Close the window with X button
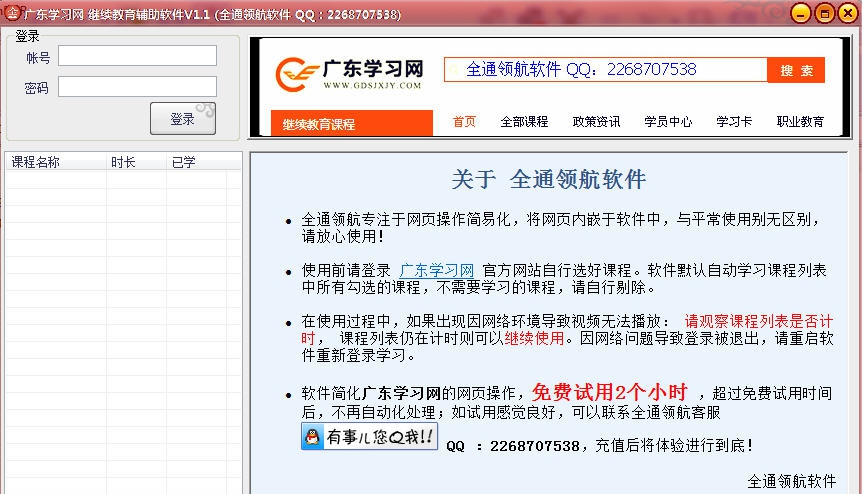 [x=848, y=13]
